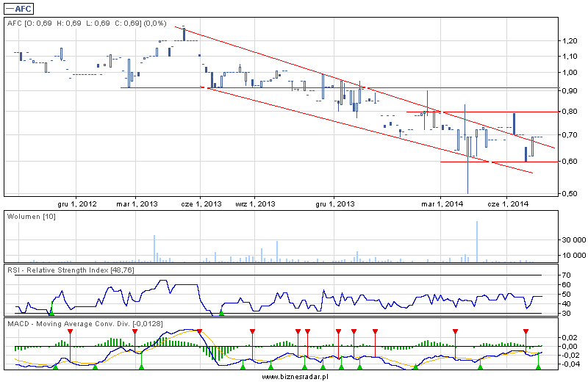
Task: Click the AFC series legend tab
Action: 22,8
